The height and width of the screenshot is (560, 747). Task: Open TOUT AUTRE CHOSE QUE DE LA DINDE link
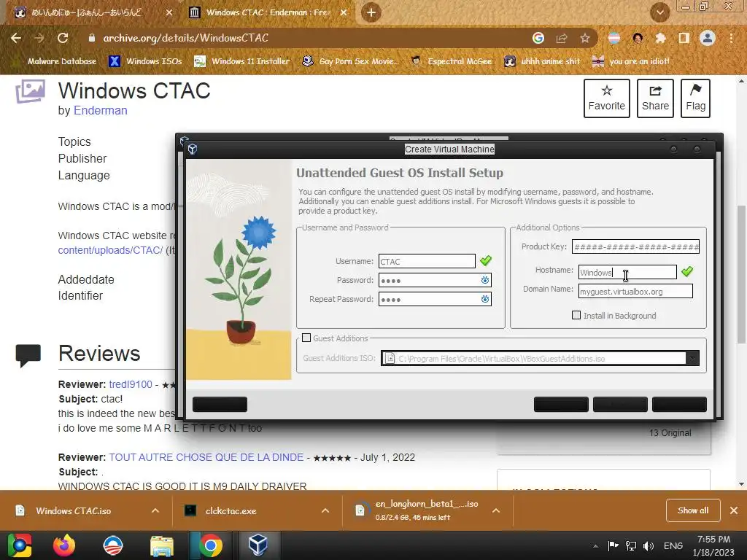click(x=206, y=457)
